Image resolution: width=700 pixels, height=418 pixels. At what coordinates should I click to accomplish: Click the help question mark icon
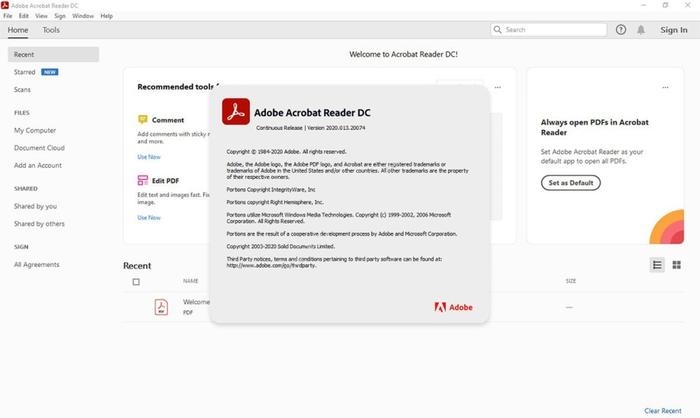[621, 30]
